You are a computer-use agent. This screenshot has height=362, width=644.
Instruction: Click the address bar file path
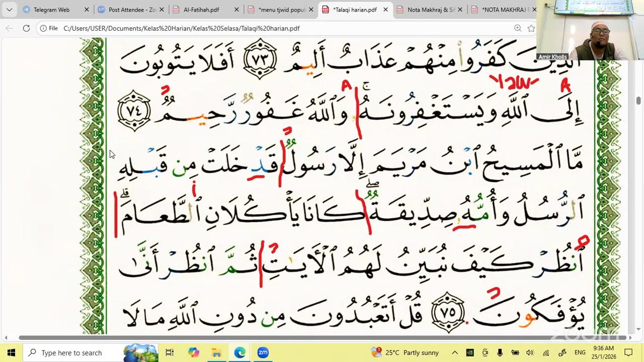coord(182,28)
